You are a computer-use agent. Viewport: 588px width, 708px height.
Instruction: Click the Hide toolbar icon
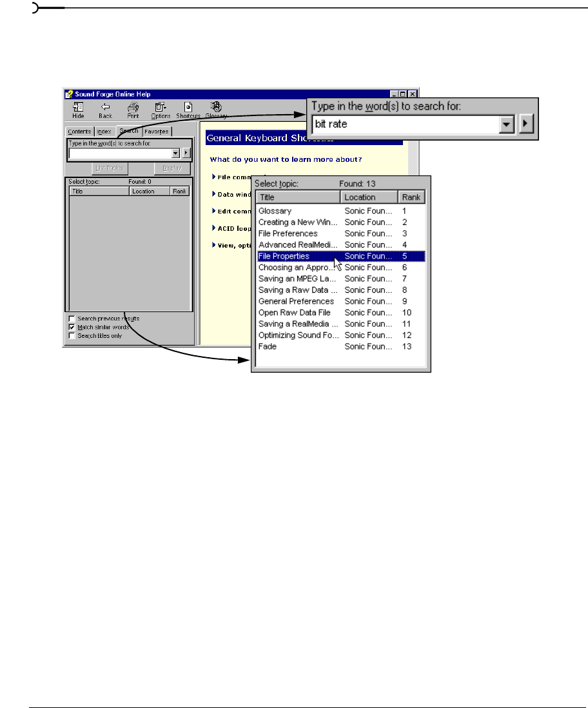[78, 110]
